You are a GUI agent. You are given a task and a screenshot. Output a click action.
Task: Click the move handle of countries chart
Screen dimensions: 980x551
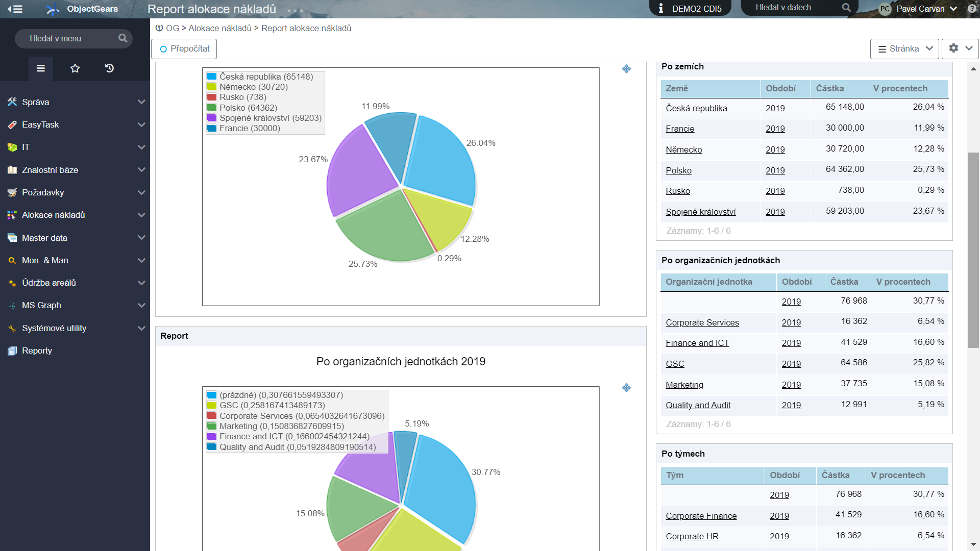(x=626, y=69)
